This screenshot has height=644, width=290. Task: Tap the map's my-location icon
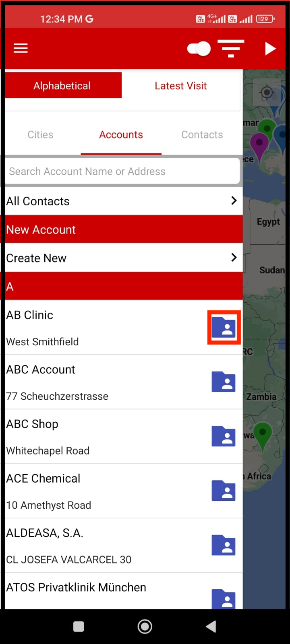(267, 93)
